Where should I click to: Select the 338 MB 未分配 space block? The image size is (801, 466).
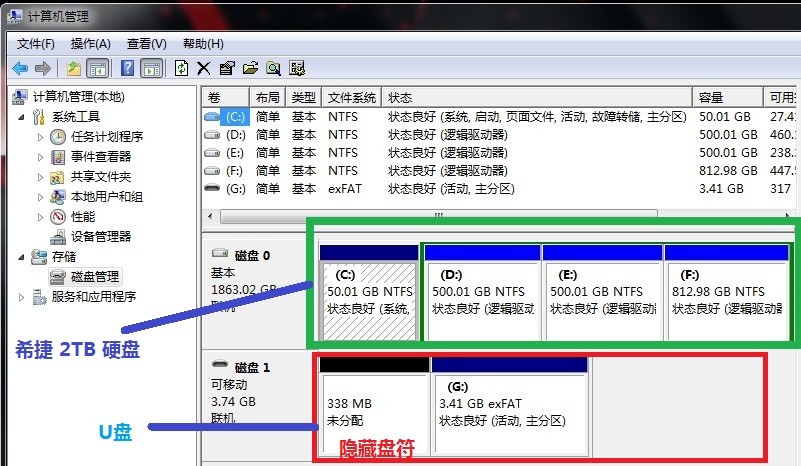[x=374, y=406]
